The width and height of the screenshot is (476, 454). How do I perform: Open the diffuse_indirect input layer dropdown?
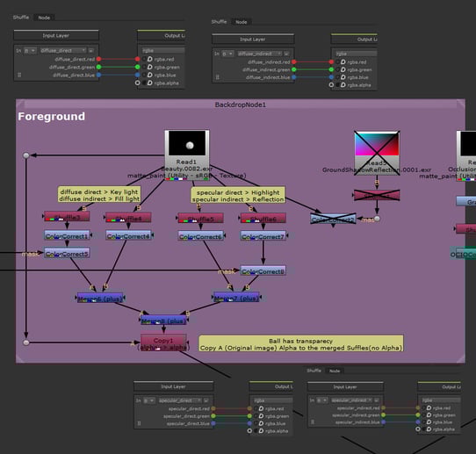[260, 54]
